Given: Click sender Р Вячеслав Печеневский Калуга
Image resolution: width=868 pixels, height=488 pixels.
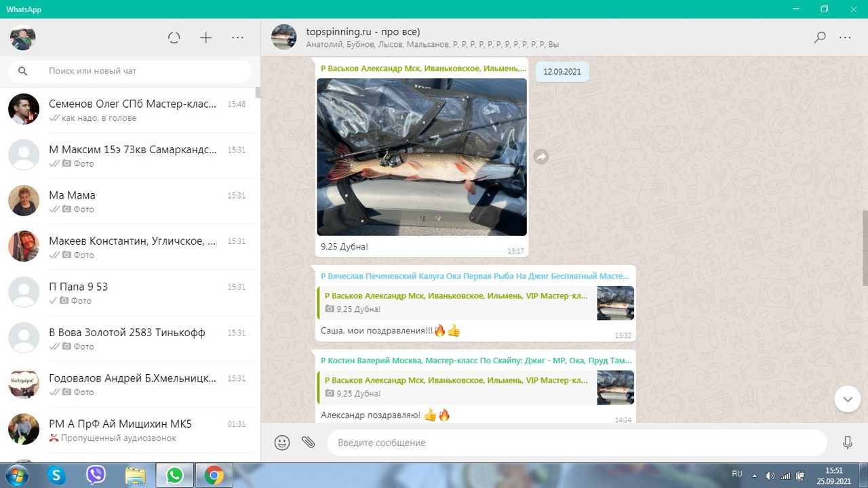Looking at the screenshot, I should (475, 277).
